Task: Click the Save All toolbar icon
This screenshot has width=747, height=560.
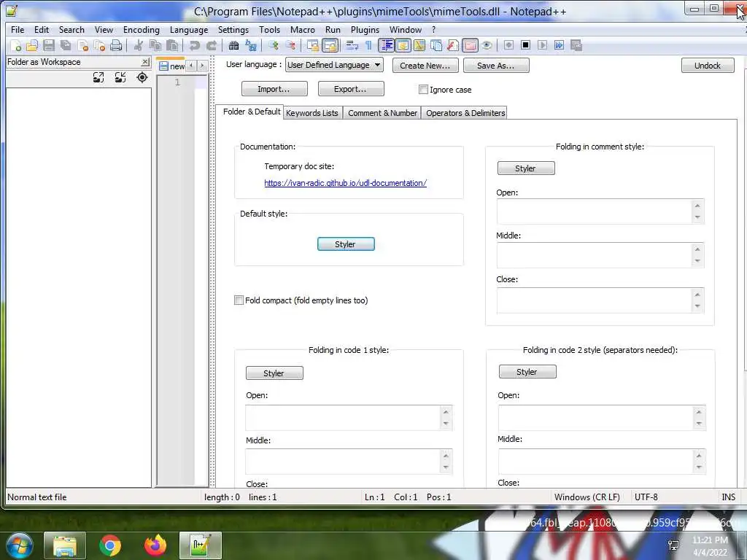Action: click(x=65, y=45)
